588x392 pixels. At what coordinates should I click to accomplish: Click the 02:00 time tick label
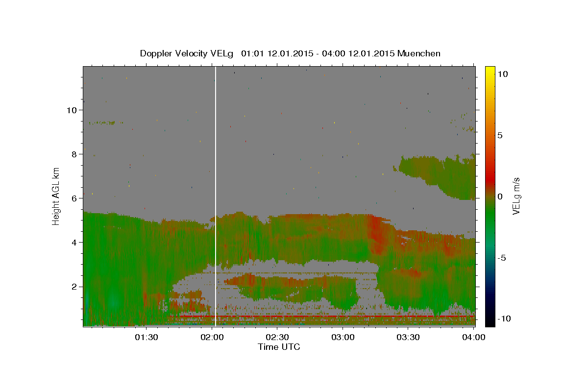click(x=212, y=337)
